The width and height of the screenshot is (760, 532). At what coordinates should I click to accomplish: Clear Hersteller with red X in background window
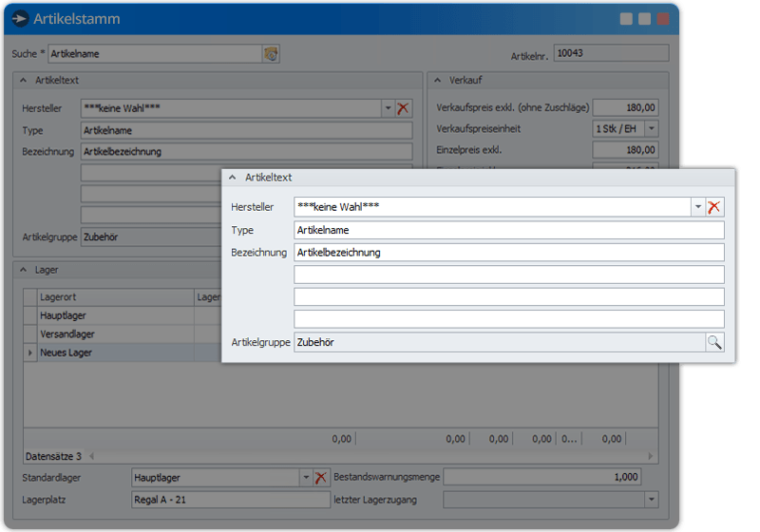[403, 108]
